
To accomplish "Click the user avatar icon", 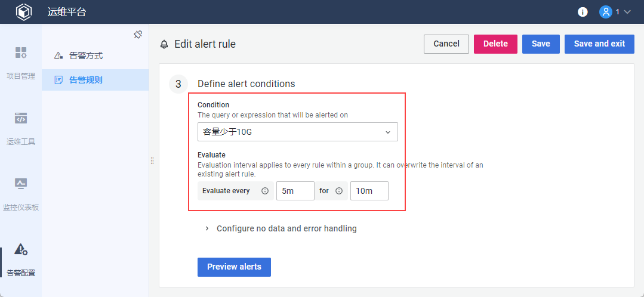I will [x=606, y=12].
